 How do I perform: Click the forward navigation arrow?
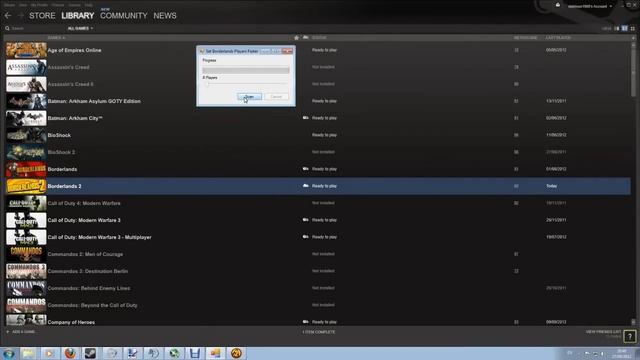[20, 16]
